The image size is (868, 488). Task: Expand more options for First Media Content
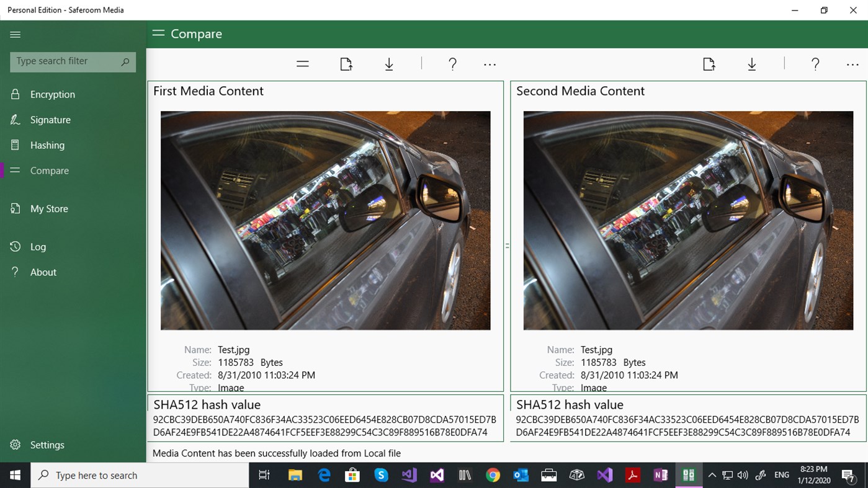click(490, 64)
